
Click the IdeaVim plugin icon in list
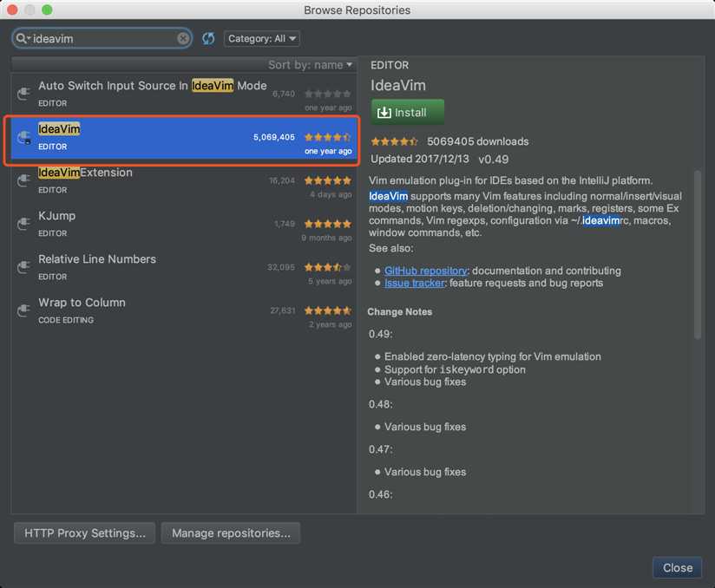point(25,137)
